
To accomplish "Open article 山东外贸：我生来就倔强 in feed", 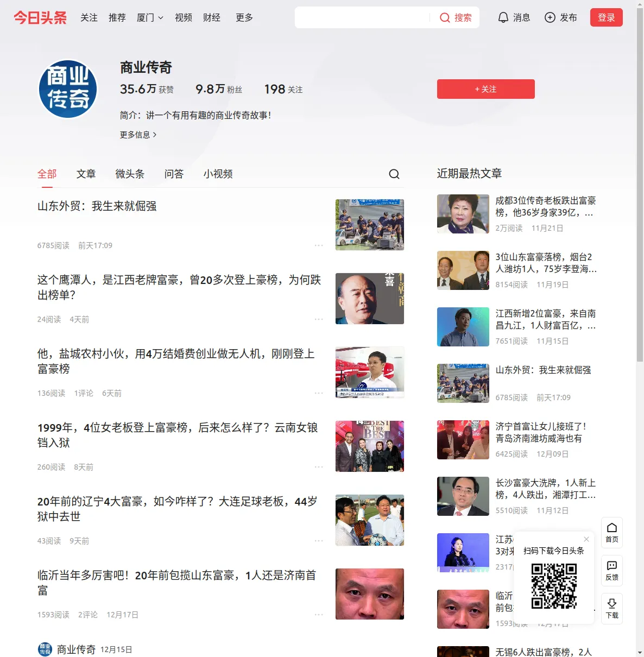I will click(97, 206).
